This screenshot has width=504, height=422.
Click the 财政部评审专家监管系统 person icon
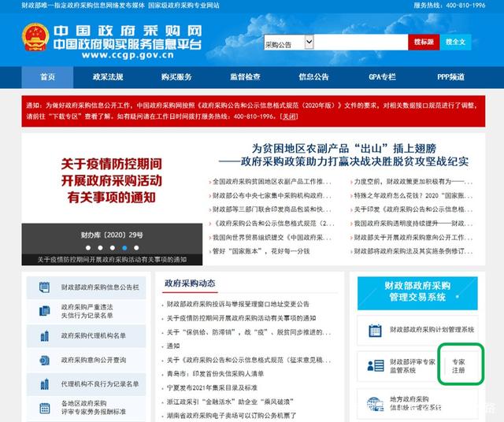(x=376, y=366)
